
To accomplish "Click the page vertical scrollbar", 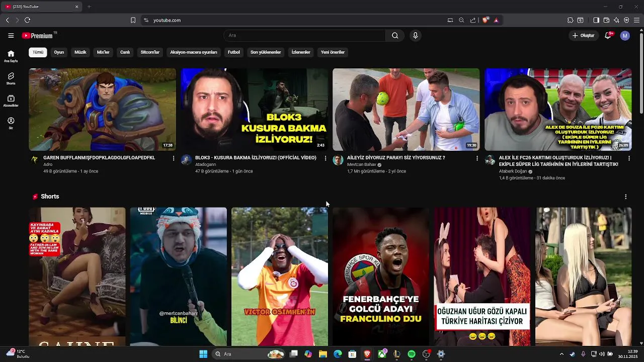I will [641, 73].
